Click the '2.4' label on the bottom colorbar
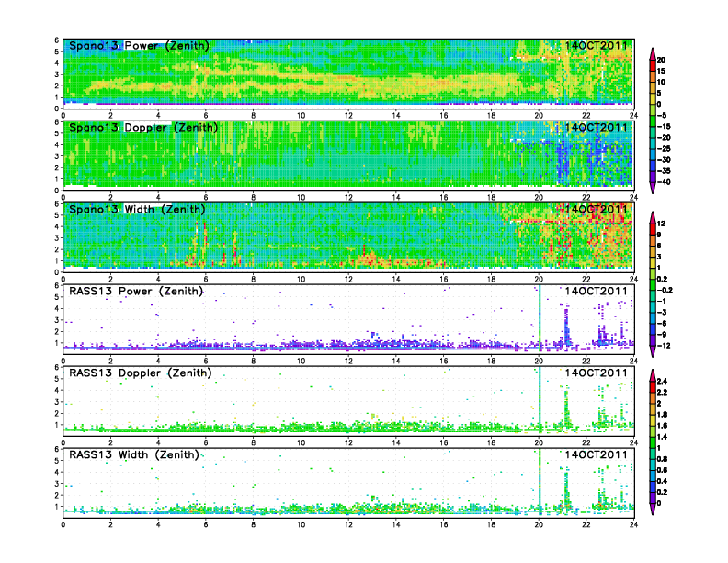This screenshot has width=728, height=563. [663, 382]
